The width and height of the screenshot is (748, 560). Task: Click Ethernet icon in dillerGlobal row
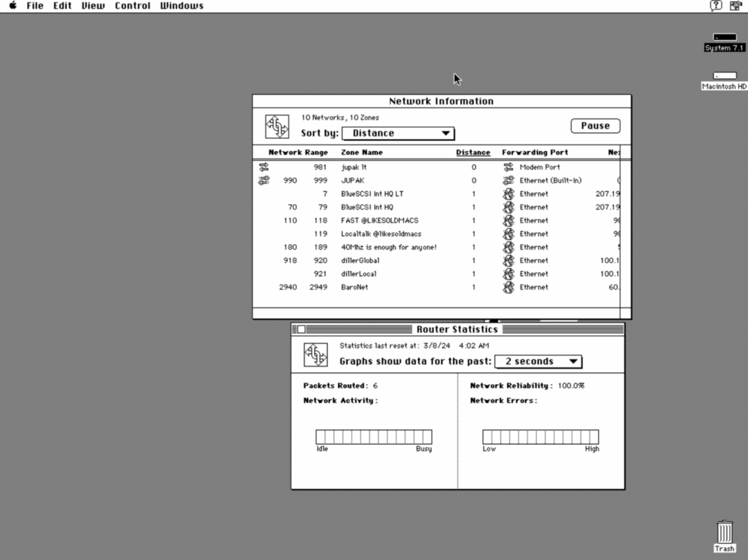[x=508, y=261]
